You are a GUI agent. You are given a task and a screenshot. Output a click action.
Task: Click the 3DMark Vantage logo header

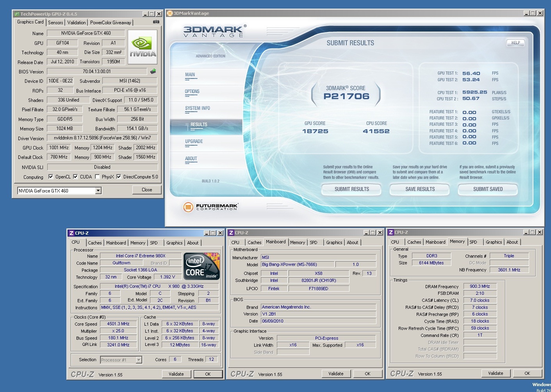tap(214, 31)
